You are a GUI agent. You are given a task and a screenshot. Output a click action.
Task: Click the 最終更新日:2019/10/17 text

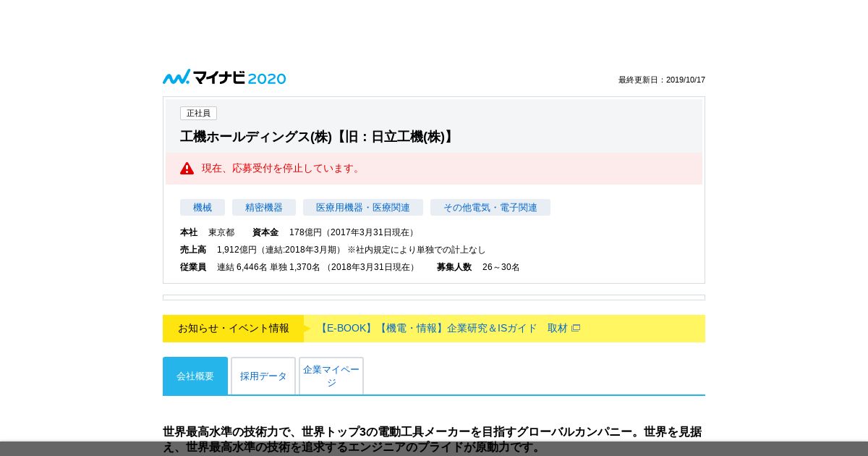pos(662,80)
